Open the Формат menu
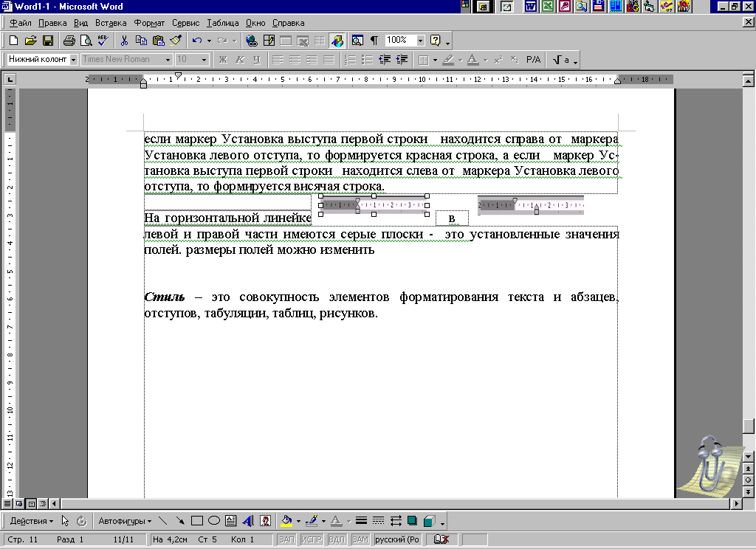 pos(149,23)
